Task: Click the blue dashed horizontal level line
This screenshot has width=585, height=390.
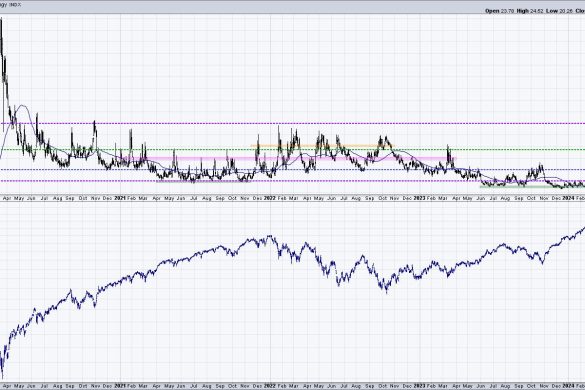Action: [x=292, y=169]
